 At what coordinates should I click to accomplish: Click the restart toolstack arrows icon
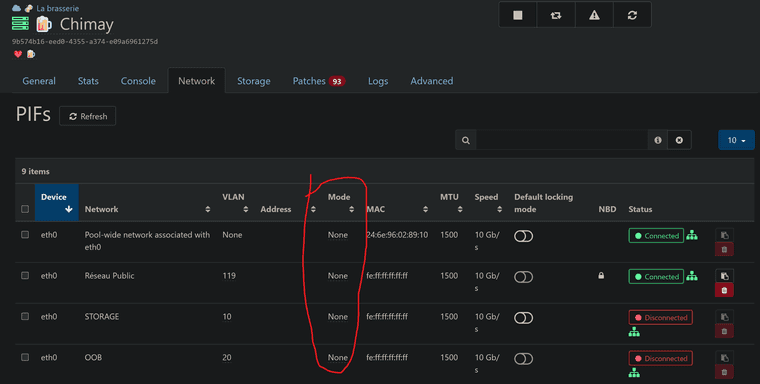556,15
